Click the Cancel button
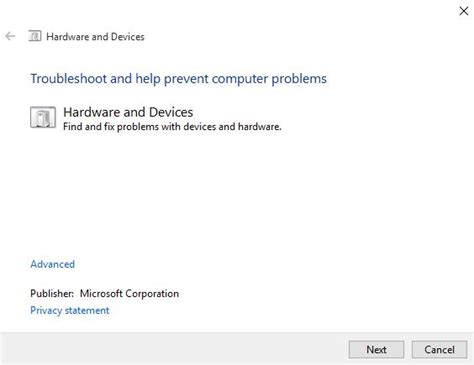 tap(439, 350)
